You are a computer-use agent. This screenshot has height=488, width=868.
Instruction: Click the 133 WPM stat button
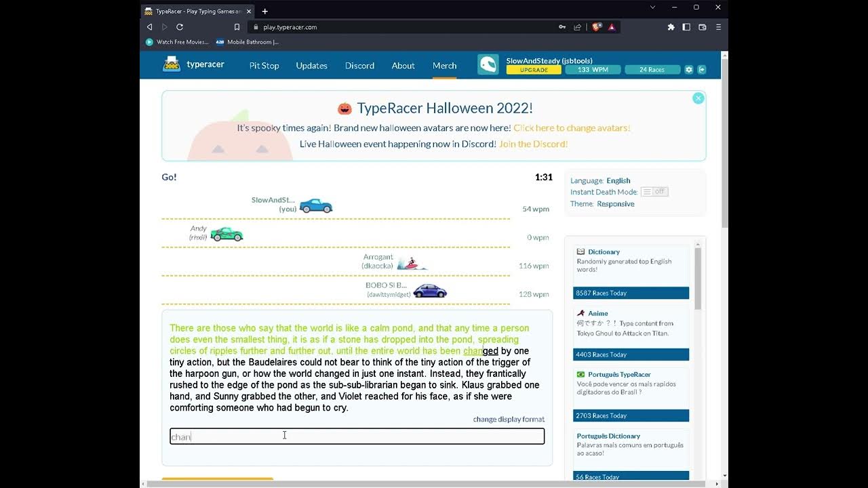coord(593,70)
